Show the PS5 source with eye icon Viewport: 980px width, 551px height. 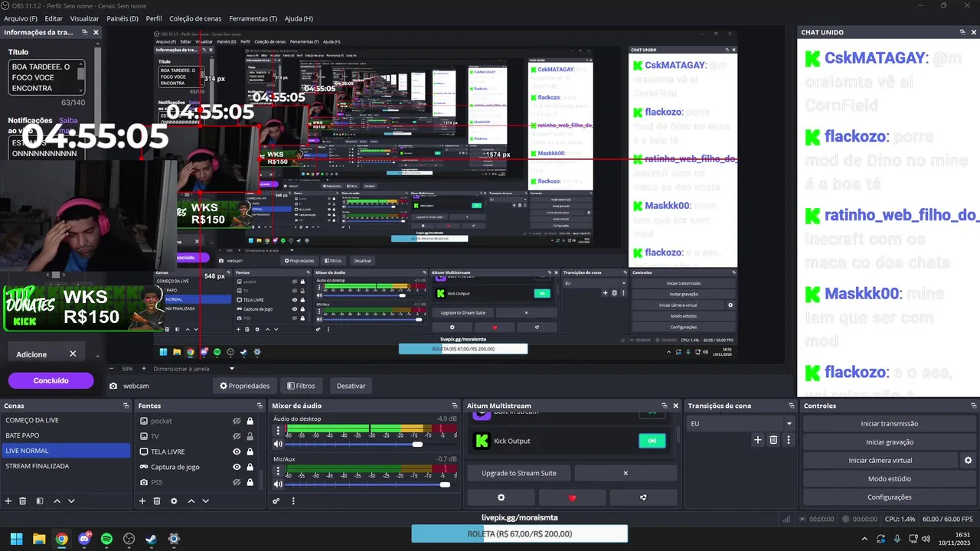coord(237,482)
